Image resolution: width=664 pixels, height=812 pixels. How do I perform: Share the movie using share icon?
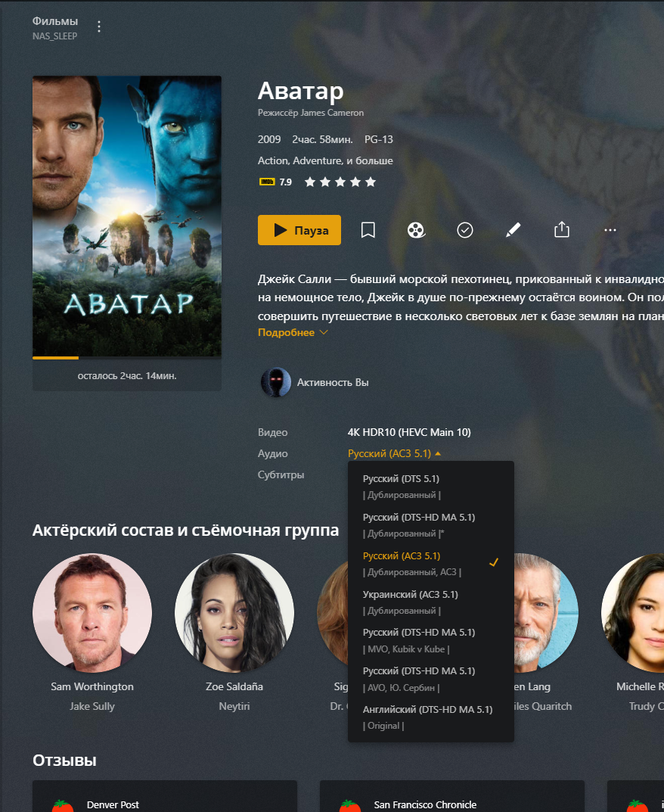tap(562, 230)
